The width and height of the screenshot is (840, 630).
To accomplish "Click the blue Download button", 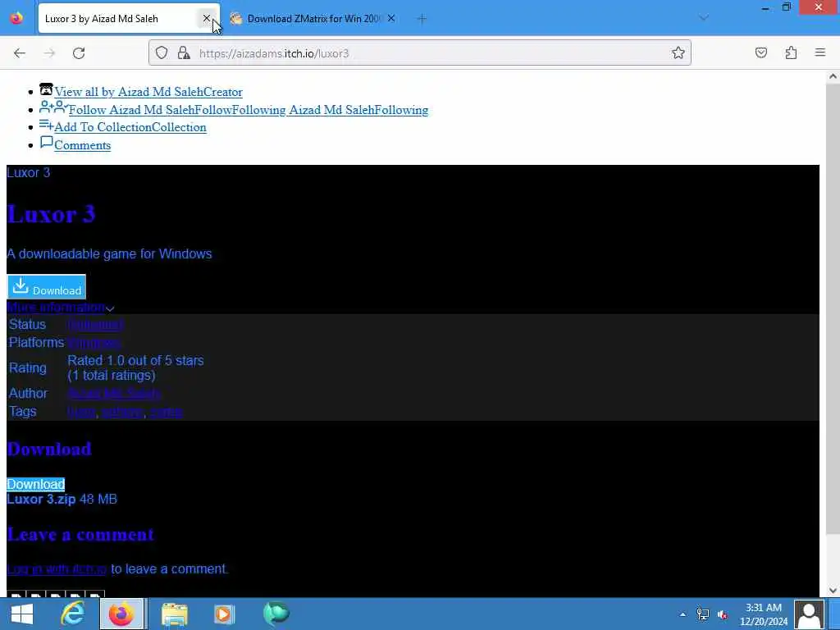I will coord(47,287).
